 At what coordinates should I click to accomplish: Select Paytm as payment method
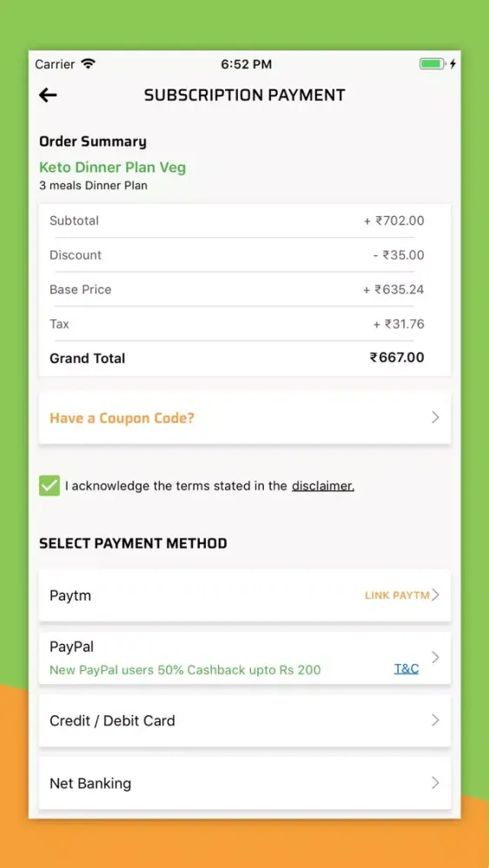coord(244,595)
